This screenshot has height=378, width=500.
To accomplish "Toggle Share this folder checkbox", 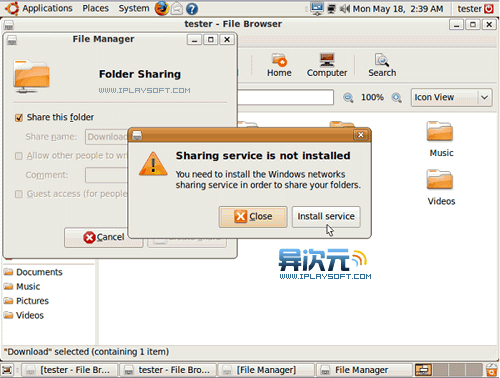I will click(19, 118).
